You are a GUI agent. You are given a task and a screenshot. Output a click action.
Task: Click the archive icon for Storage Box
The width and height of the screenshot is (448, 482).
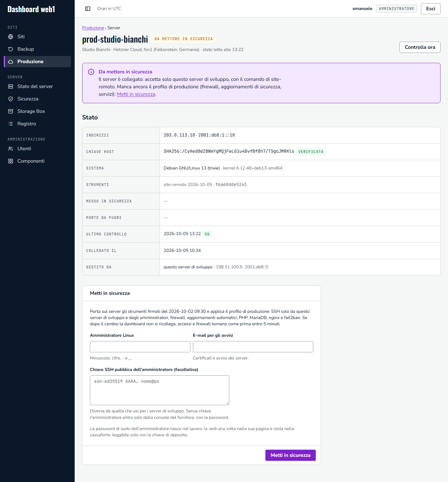pos(11,111)
